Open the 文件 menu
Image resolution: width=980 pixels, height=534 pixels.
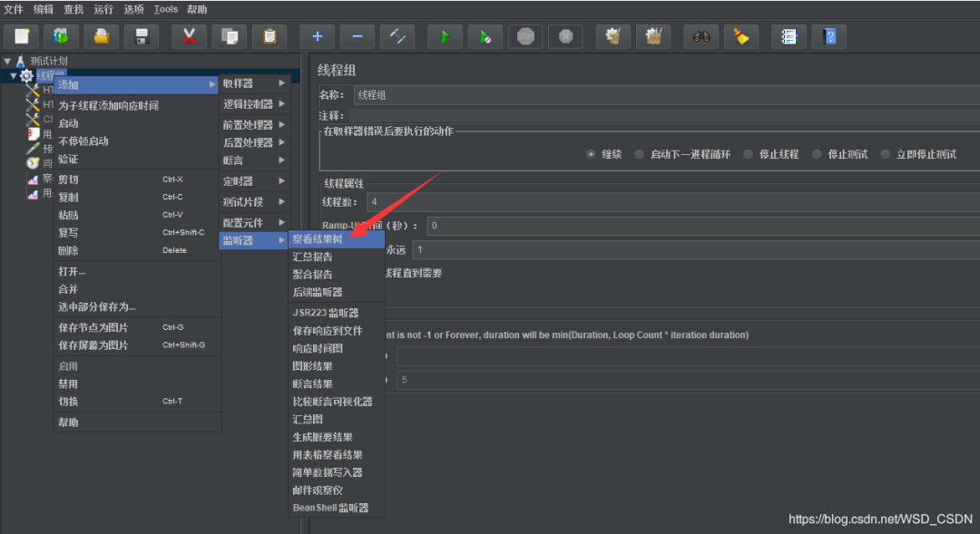(13, 9)
